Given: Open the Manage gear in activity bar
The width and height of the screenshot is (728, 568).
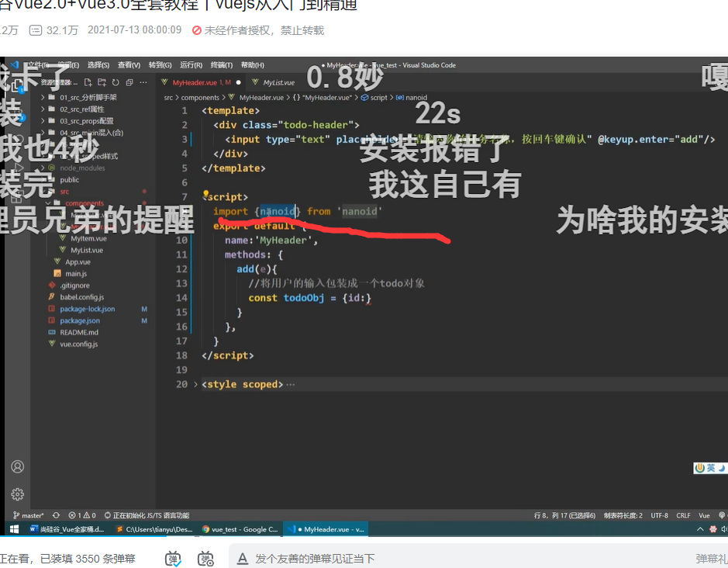Looking at the screenshot, I should click(x=18, y=494).
